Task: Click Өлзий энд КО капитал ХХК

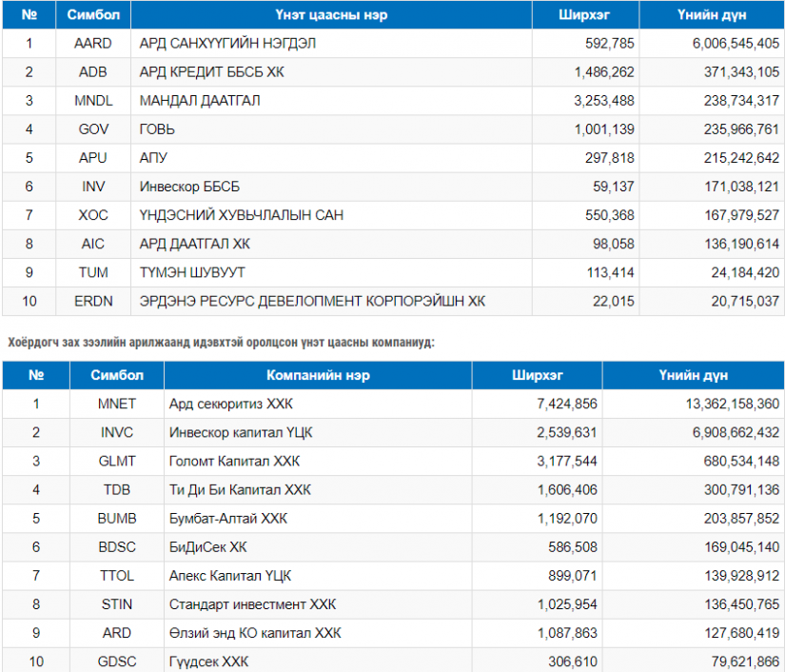Action: coord(255,632)
